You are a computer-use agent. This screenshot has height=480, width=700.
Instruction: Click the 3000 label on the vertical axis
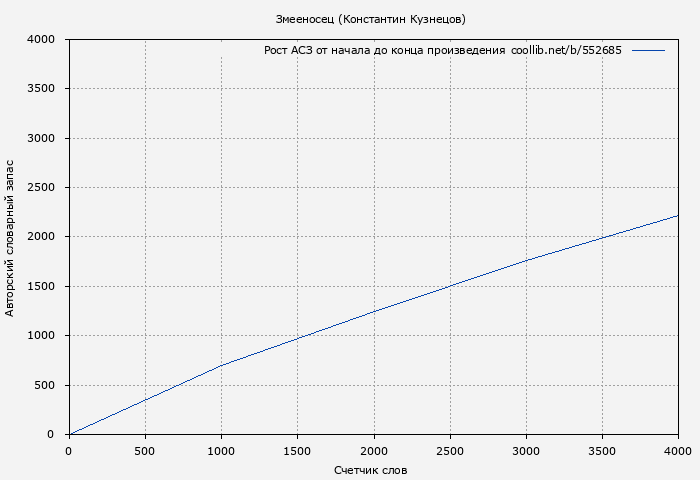[41, 138]
